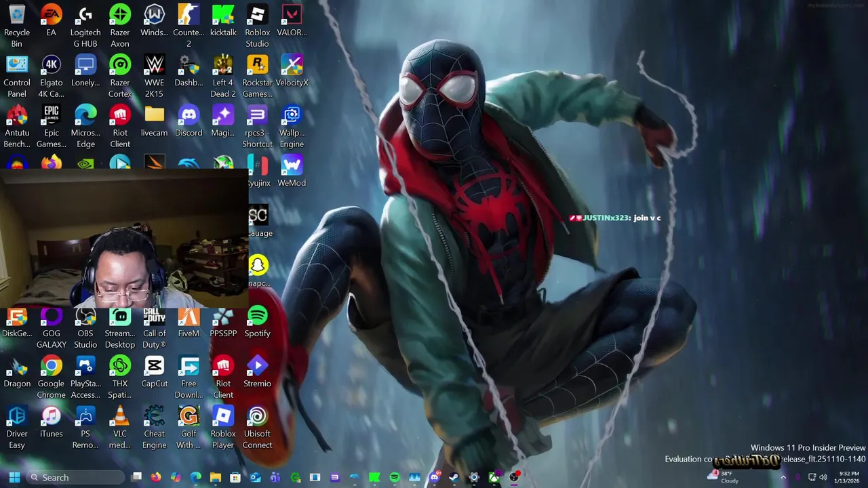Launch Golf With Your Friends shortcut

189,428
